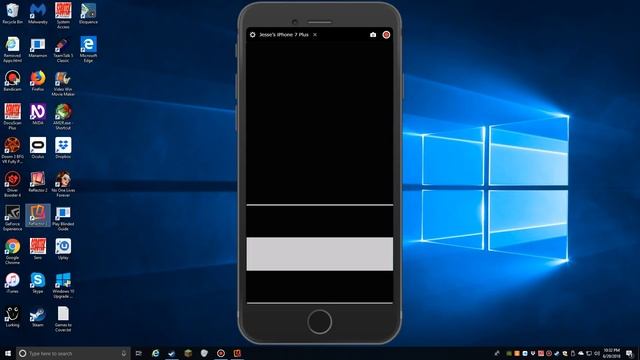The image size is (640, 360).
Task: Open the Skype desktop shortcut
Action: pos(38,283)
